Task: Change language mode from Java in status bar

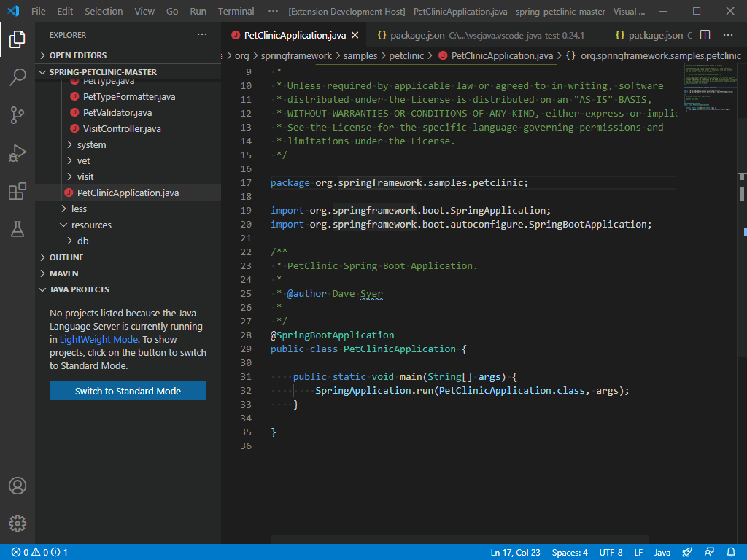Action: (662, 553)
